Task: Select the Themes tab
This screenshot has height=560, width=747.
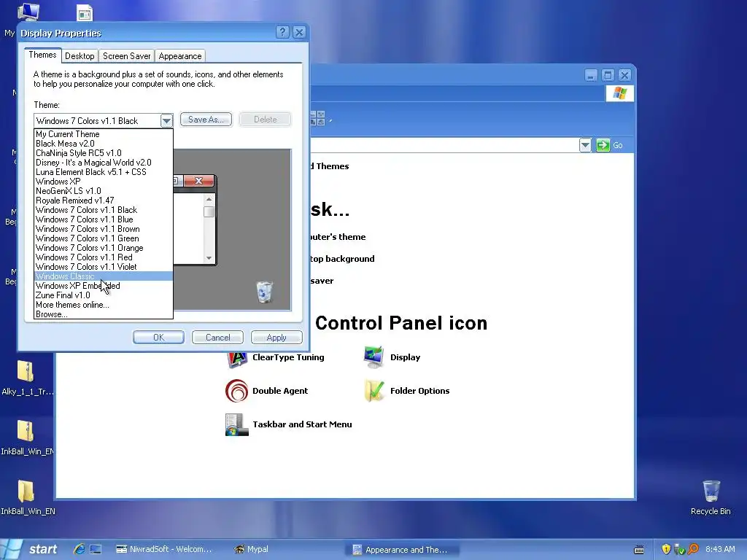Action: tap(43, 55)
